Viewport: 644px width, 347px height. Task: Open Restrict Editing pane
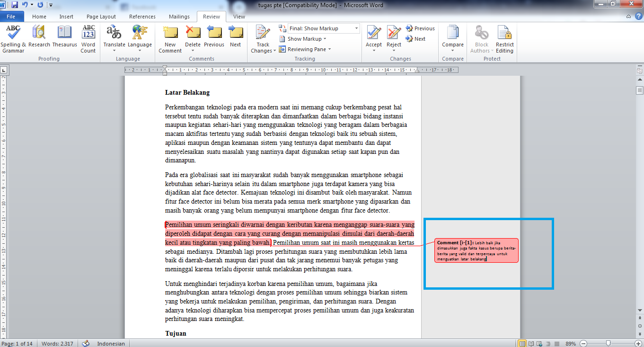[504, 38]
